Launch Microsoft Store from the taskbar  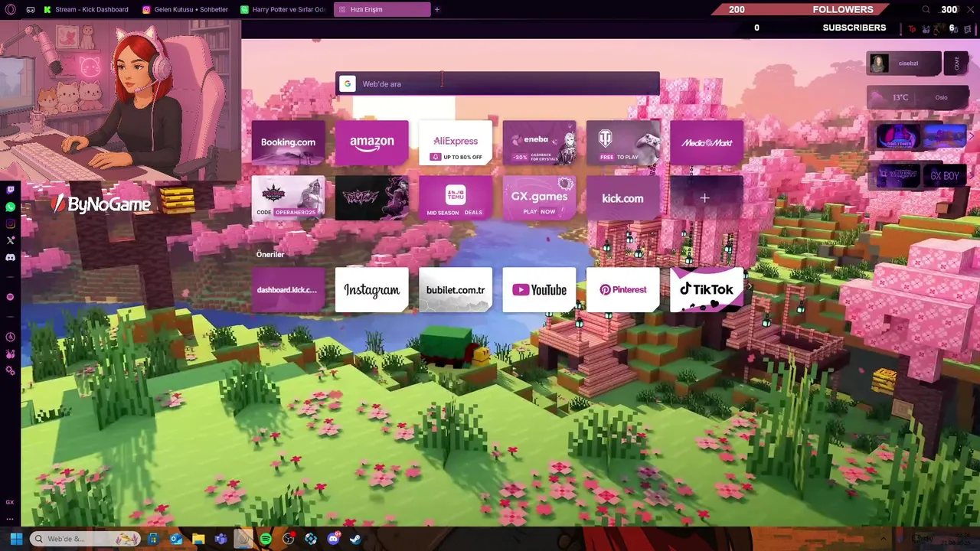click(x=153, y=539)
